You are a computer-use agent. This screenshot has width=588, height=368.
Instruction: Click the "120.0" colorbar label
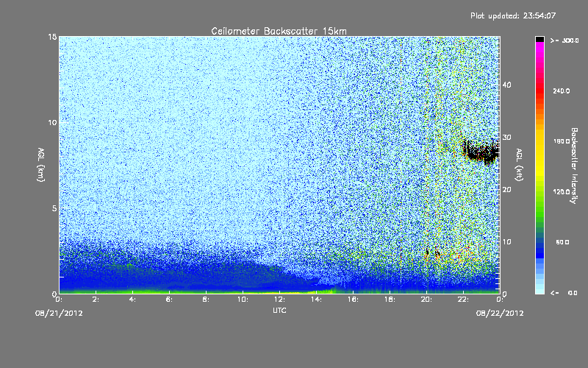click(x=562, y=192)
